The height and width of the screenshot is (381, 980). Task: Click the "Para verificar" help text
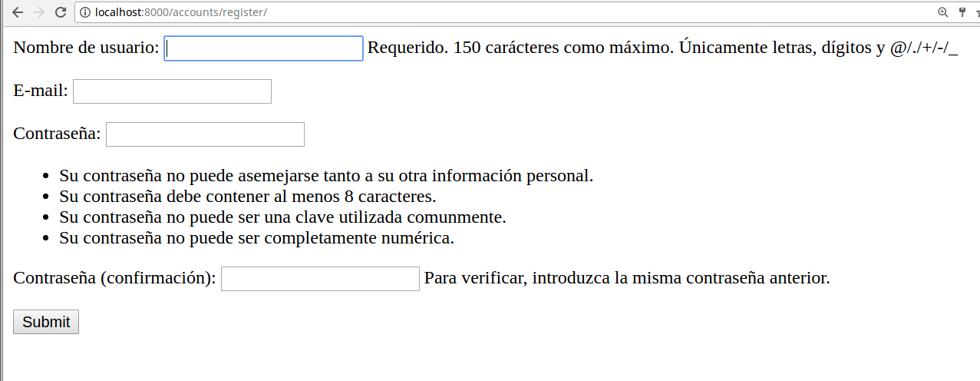click(x=626, y=278)
